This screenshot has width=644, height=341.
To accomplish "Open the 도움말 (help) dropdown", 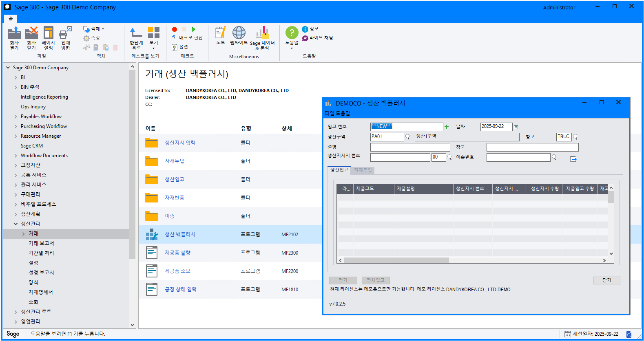I will pyautogui.click(x=292, y=38).
